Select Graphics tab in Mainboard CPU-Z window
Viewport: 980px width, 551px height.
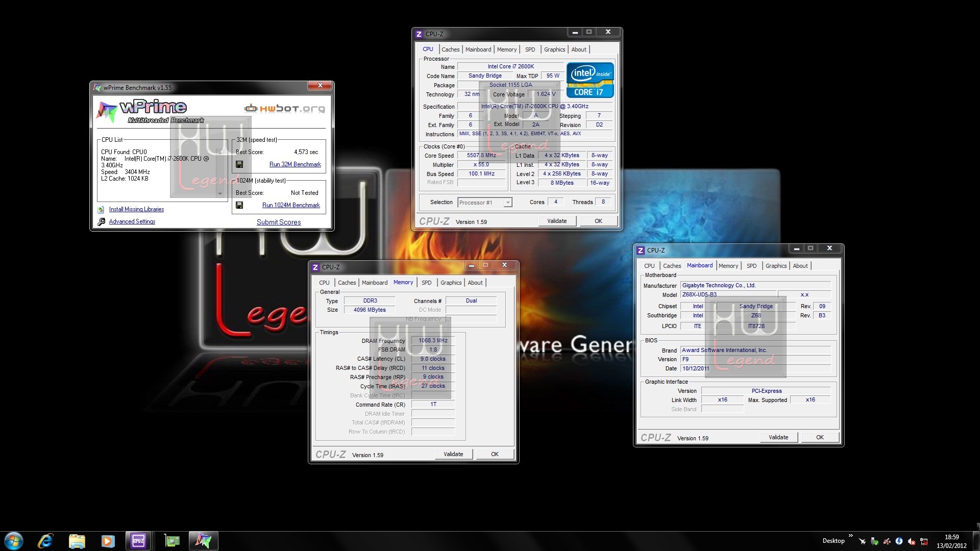(776, 266)
